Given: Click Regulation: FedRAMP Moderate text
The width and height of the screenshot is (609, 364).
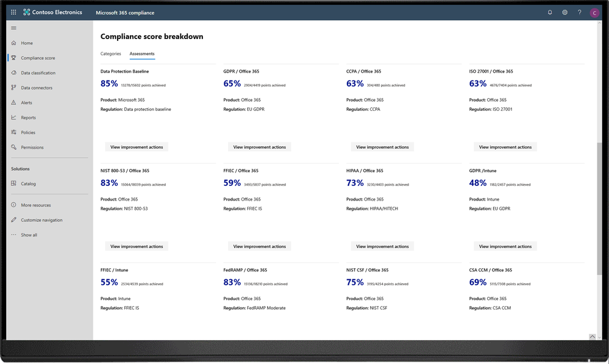Looking at the screenshot, I should point(254,308).
